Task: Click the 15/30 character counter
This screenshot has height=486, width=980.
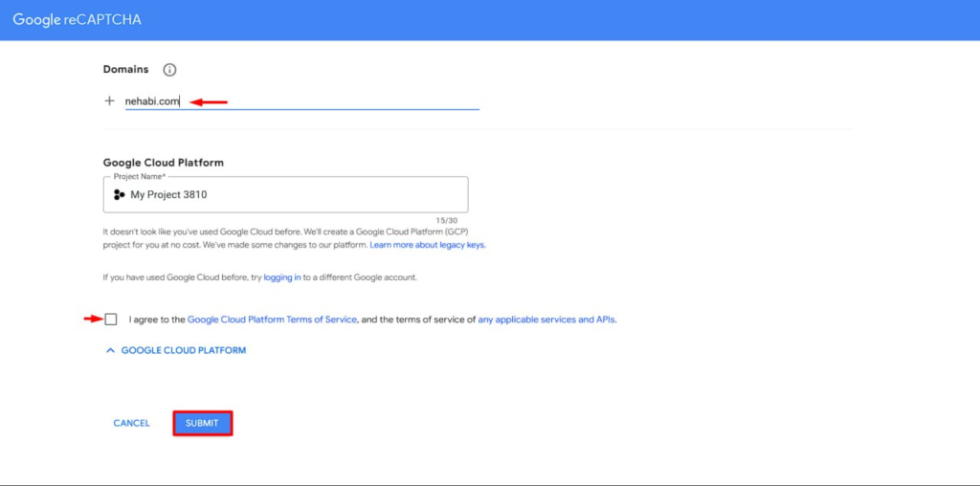Action: pyautogui.click(x=448, y=220)
